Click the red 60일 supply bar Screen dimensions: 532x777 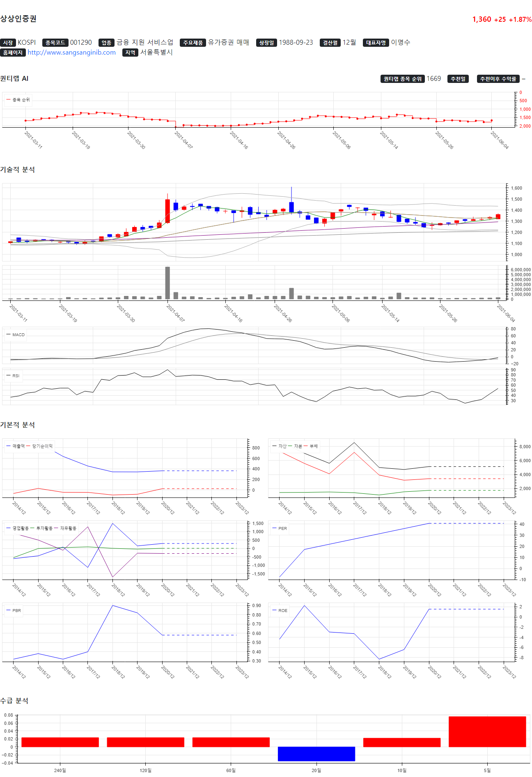pos(231,742)
